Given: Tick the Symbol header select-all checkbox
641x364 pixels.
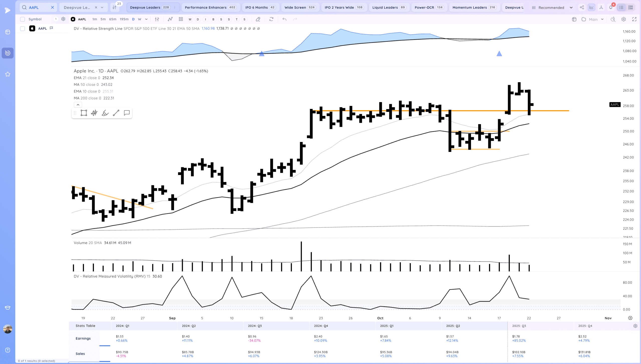Looking at the screenshot, I should [x=23, y=19].
